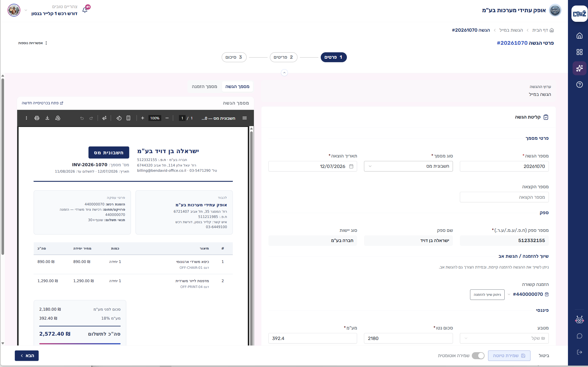Collapse the stepper section chevron
This screenshot has height=367, width=588.
[x=284, y=73]
